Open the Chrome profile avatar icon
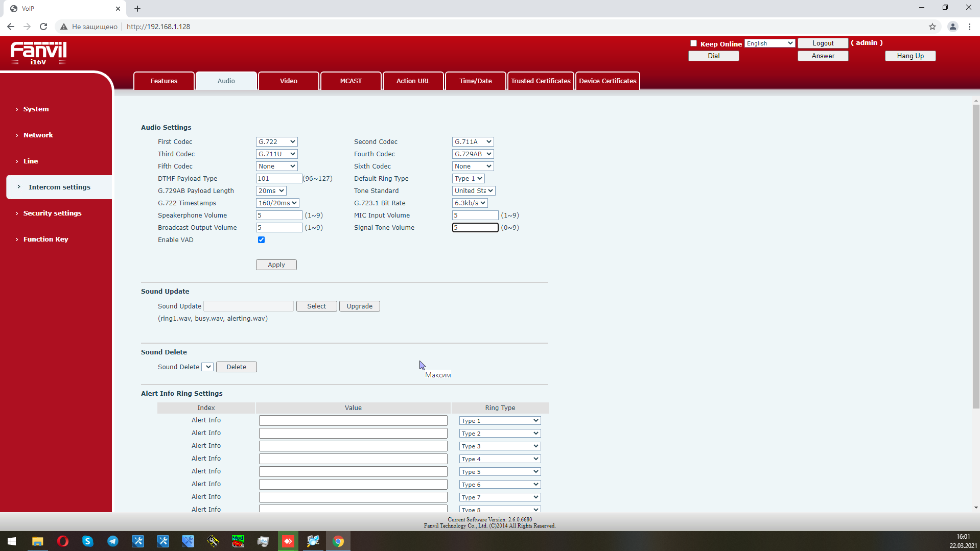 click(x=953, y=27)
